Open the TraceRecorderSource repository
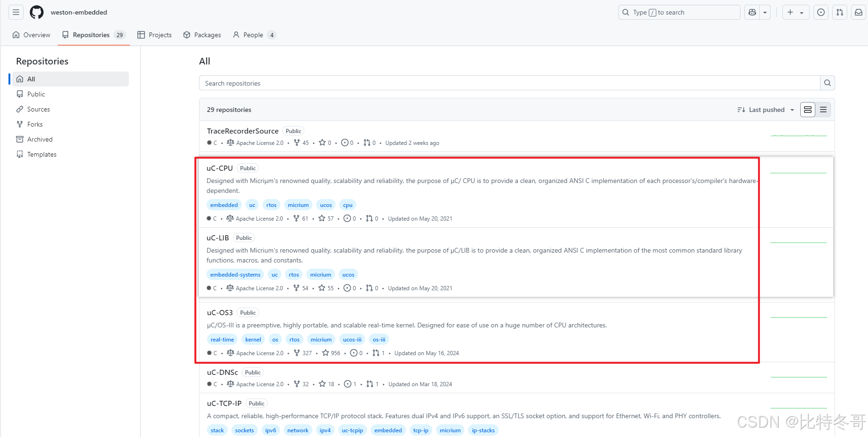Viewport: 868px width, 437px height. click(x=243, y=131)
